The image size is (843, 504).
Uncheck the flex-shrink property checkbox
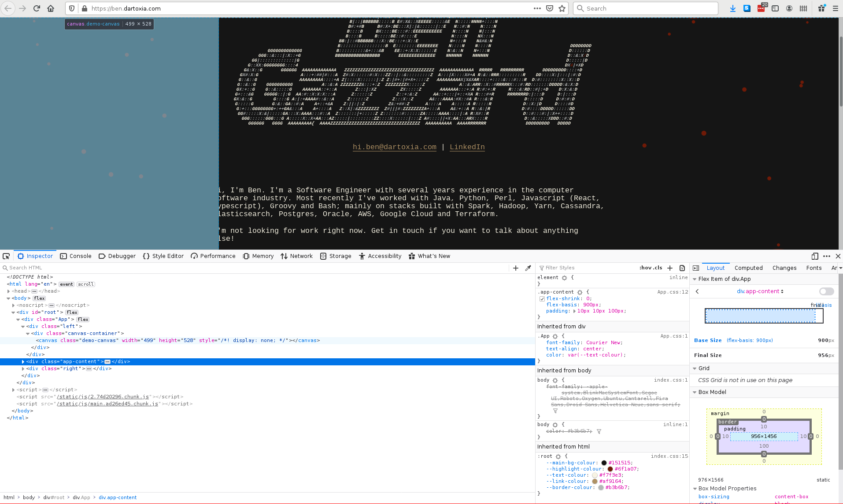(542, 299)
